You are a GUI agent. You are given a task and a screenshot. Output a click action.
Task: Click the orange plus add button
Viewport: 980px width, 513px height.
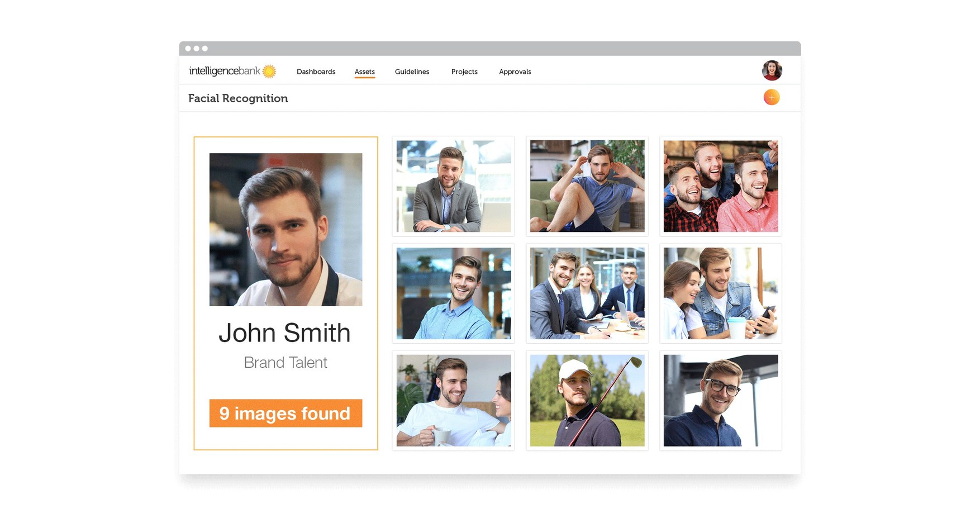[771, 97]
